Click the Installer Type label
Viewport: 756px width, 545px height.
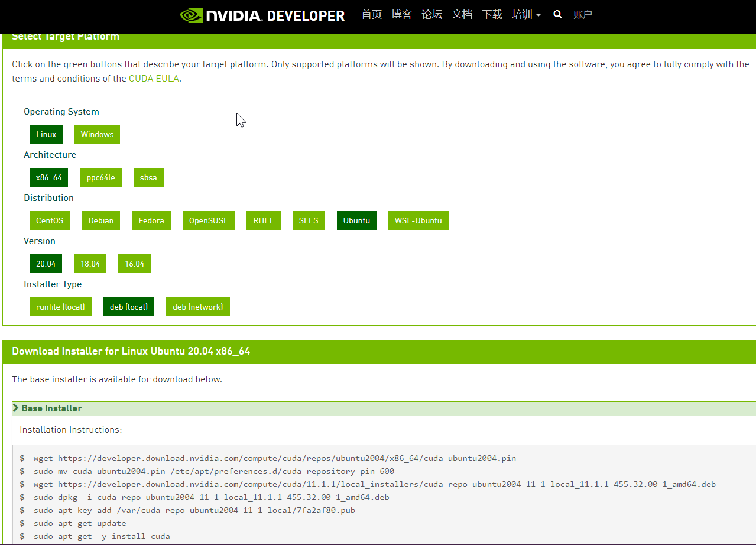click(53, 284)
